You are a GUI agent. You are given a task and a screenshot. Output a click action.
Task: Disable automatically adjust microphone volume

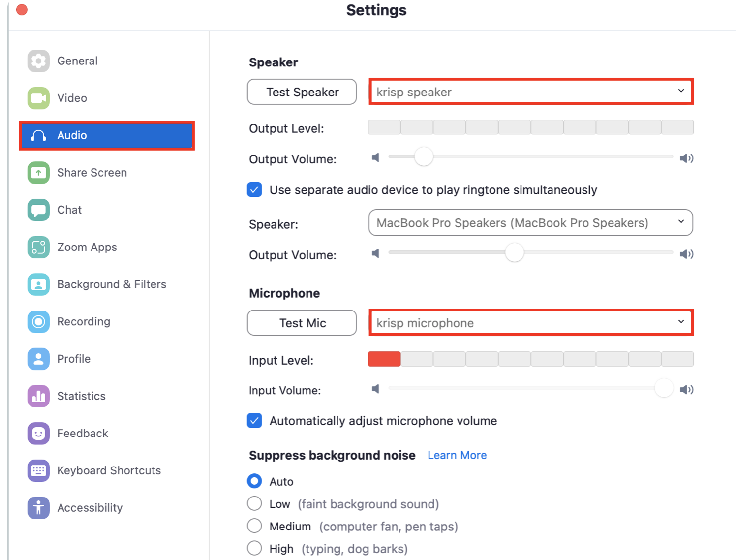point(254,421)
